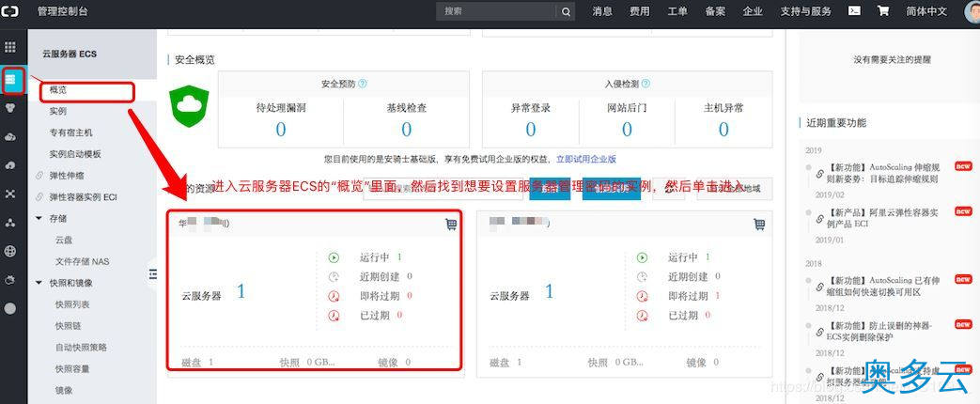Click the red 已过期 icon in the first card
Viewport: 980px width, 404px height.
point(334,316)
